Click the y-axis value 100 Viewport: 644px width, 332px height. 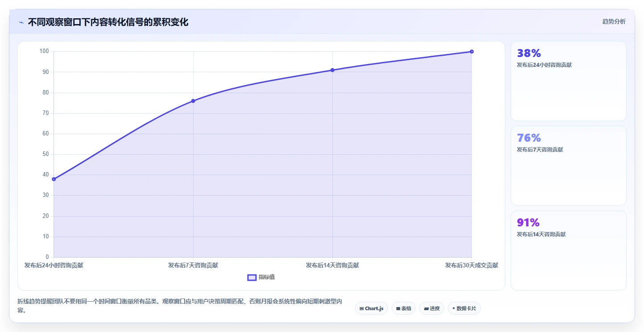pyautogui.click(x=44, y=51)
